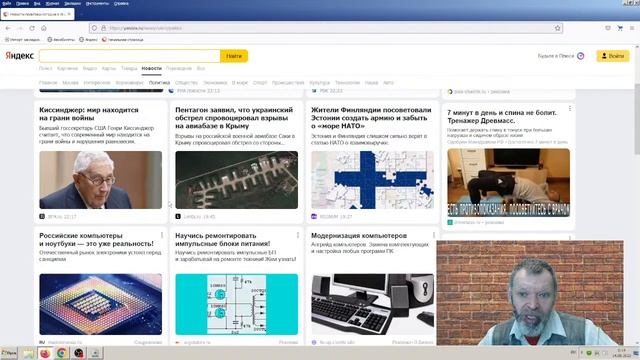
Task: Click the Kissinger portrait photo
Action: tap(100, 180)
